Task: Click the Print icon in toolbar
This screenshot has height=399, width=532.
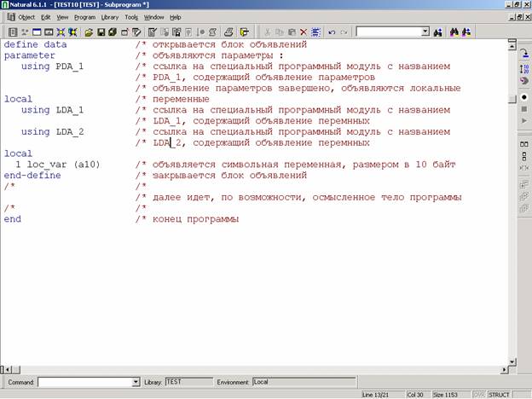Action: click(228, 32)
